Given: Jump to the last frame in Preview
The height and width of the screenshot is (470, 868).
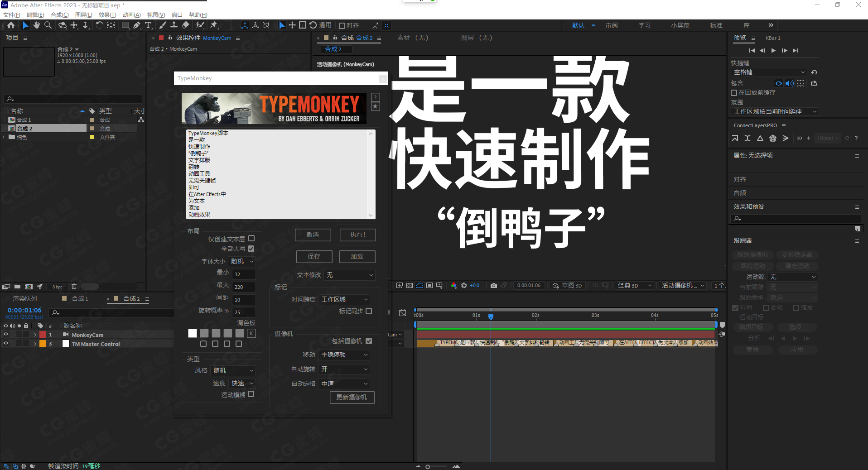Looking at the screenshot, I should tap(796, 50).
